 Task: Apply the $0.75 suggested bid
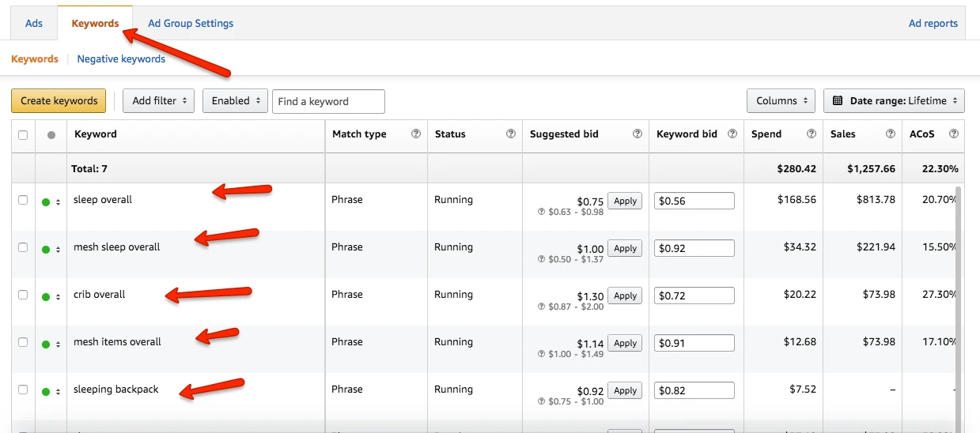[625, 201]
